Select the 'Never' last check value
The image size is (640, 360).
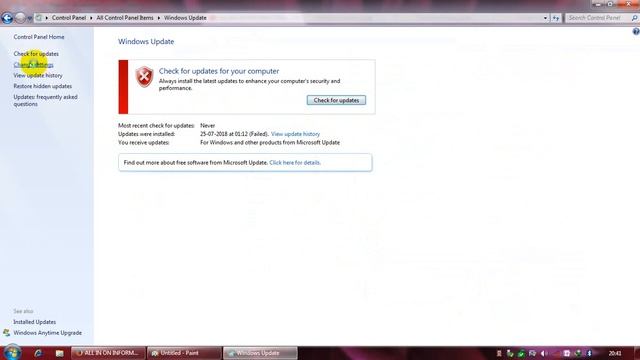click(x=207, y=126)
